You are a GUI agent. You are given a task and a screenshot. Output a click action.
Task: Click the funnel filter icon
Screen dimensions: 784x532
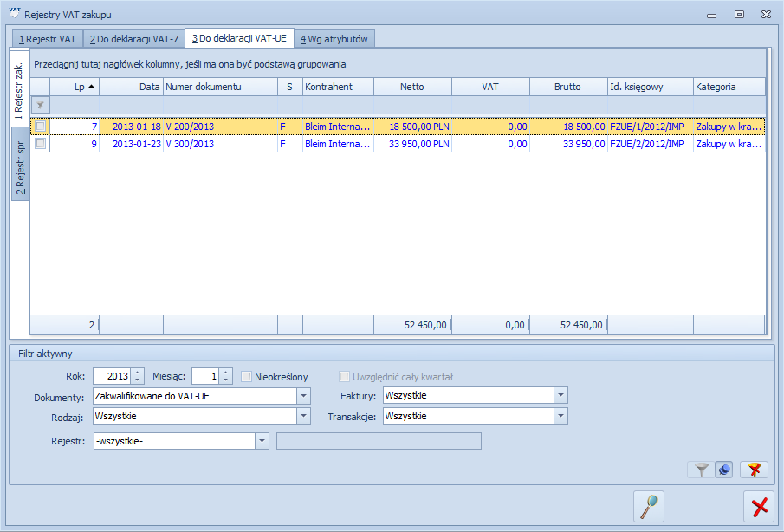click(x=702, y=470)
